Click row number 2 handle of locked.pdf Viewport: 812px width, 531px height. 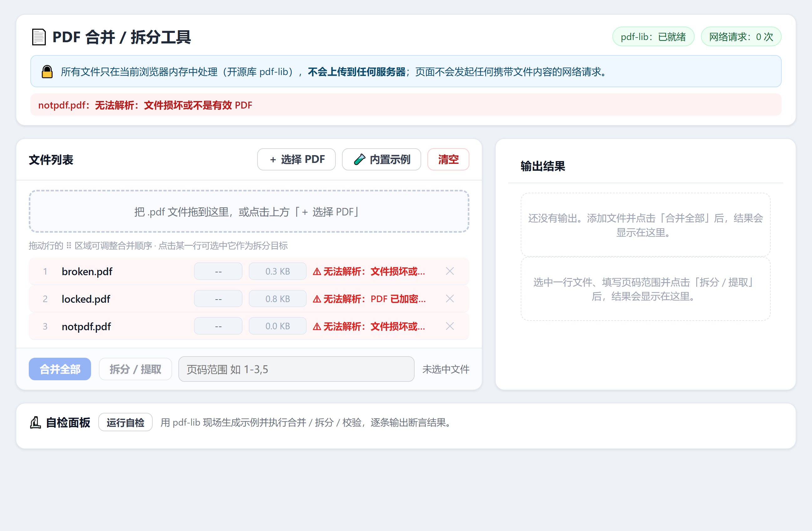pyautogui.click(x=45, y=299)
